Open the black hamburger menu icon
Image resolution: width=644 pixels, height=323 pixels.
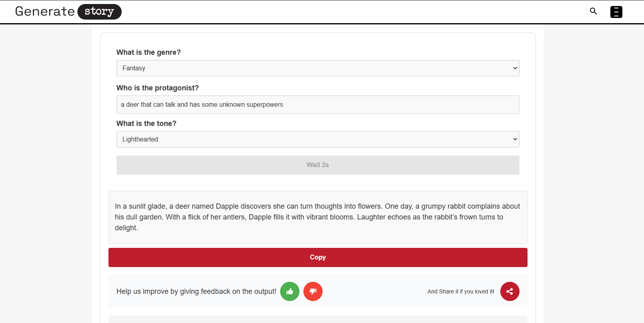point(616,12)
